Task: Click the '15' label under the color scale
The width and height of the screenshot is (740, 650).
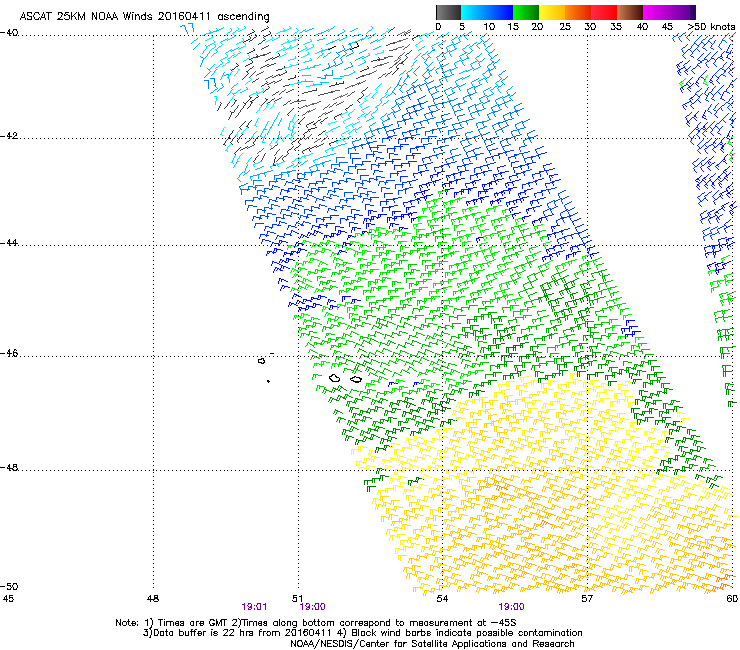Action: pyautogui.click(x=513, y=27)
